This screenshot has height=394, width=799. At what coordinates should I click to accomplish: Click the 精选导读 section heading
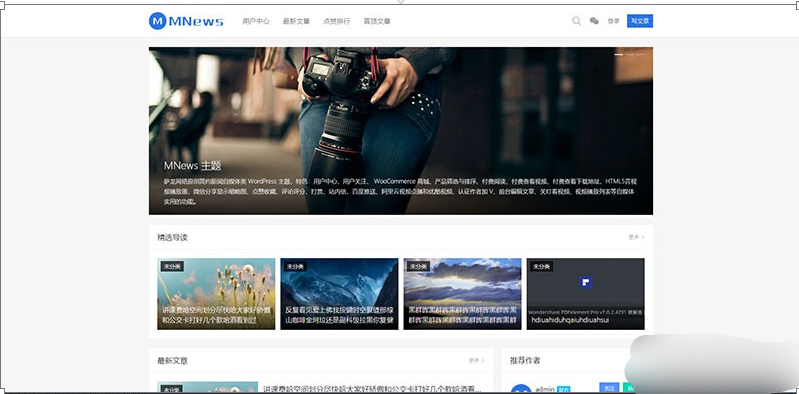pyautogui.click(x=172, y=238)
